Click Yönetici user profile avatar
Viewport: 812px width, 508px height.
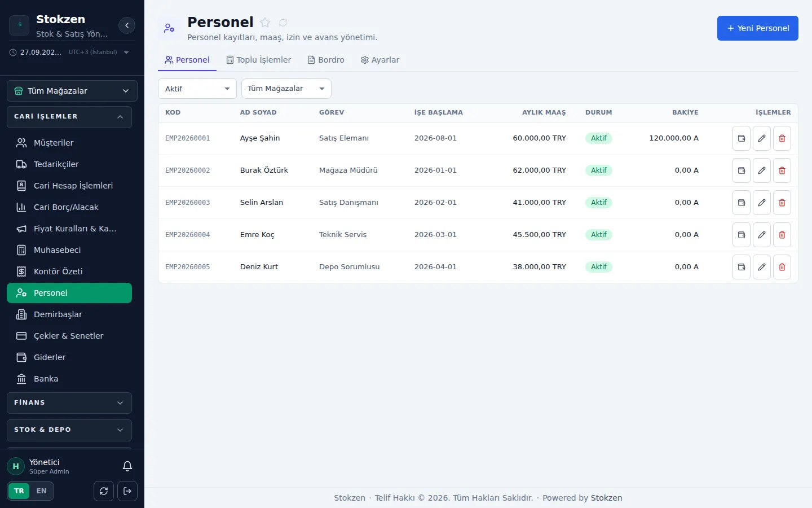pyautogui.click(x=16, y=466)
